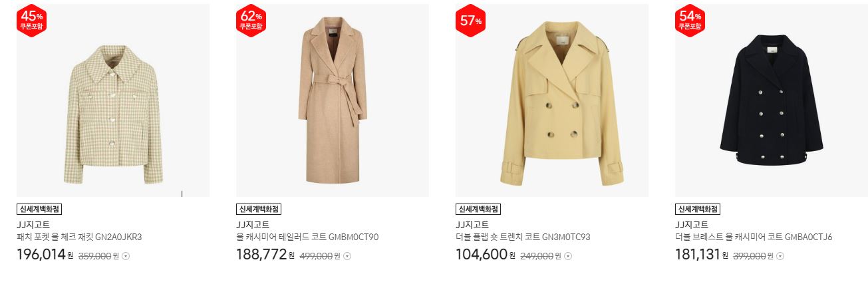The height and width of the screenshot is (282, 868).
Task: Open 패치 포켓 울 체크 재킷 GN2A0JKR3 link
Action: click(x=79, y=237)
